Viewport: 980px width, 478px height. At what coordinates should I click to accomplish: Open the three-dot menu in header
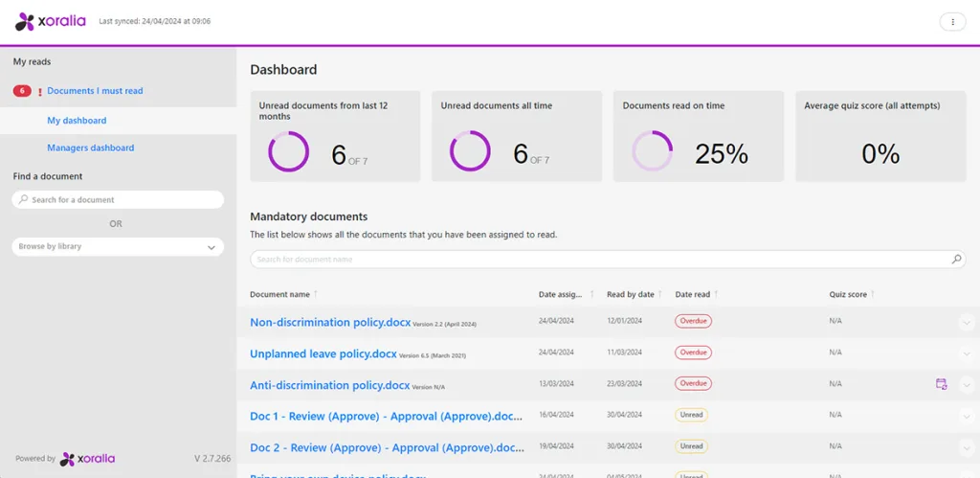952,21
